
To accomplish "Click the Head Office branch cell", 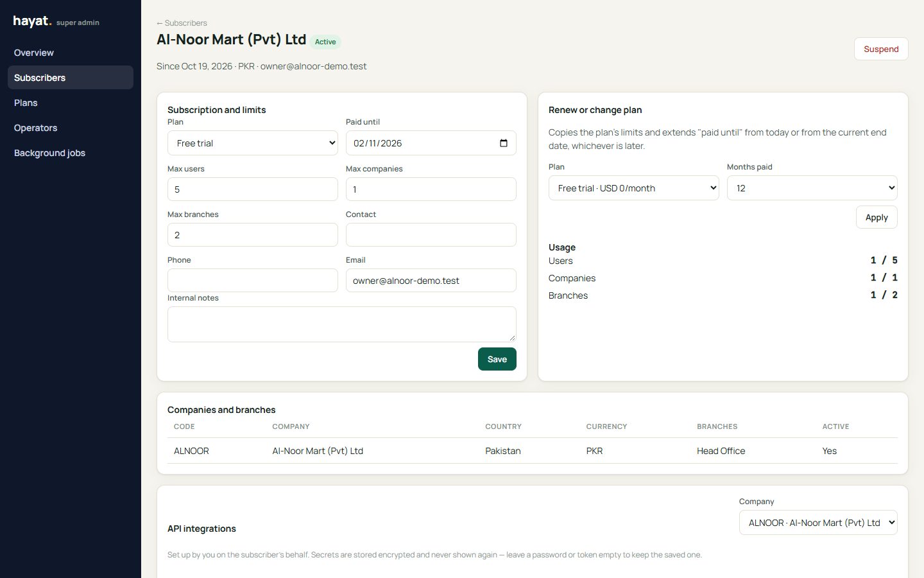I will click(721, 451).
